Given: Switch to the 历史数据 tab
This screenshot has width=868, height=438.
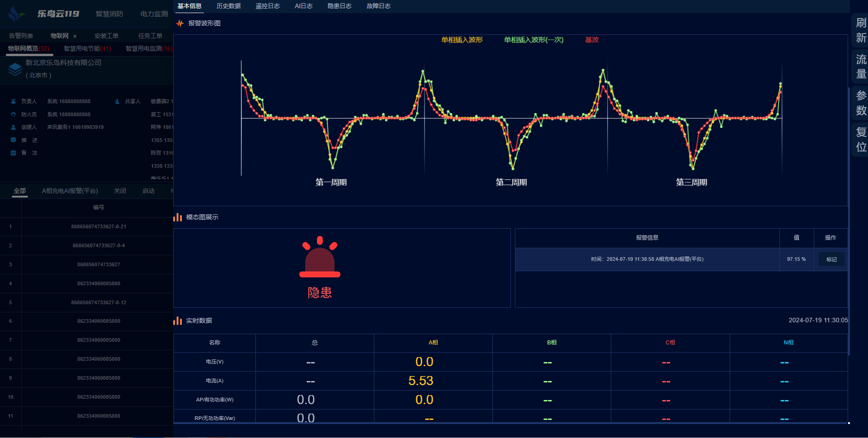Looking at the screenshot, I should 228,6.
